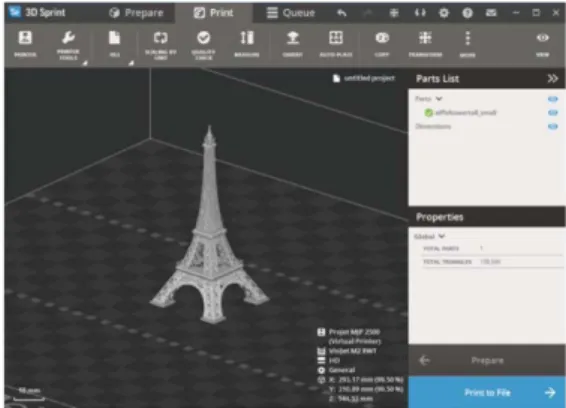566x408 pixels.
Task: Toggle visibility of the Parts group
Action: click(x=553, y=99)
